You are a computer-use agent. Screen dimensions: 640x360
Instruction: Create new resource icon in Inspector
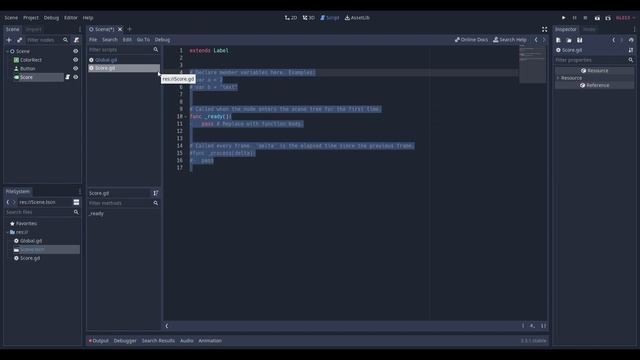point(558,40)
